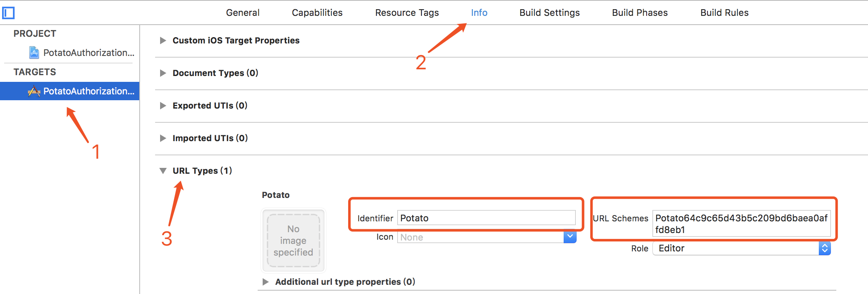Switch to the Capabilities tab
This screenshot has width=868, height=294.
point(317,13)
